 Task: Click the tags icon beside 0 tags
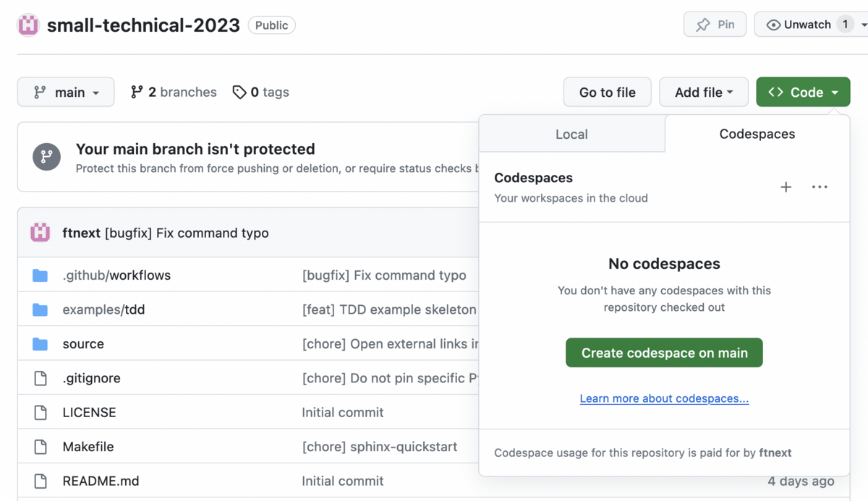coord(239,92)
